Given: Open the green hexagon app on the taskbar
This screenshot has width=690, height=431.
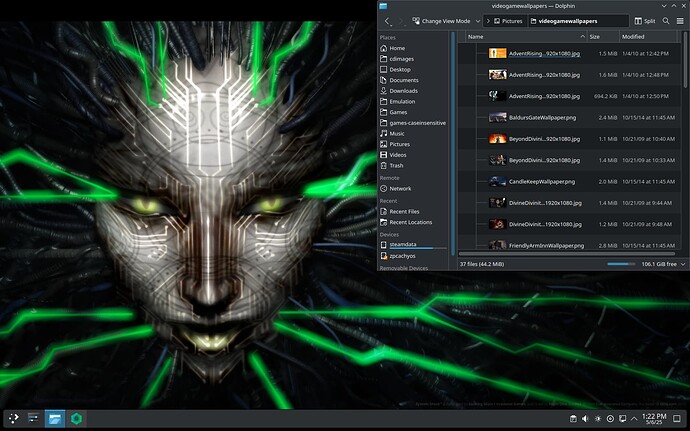Looking at the screenshot, I should tap(77, 418).
